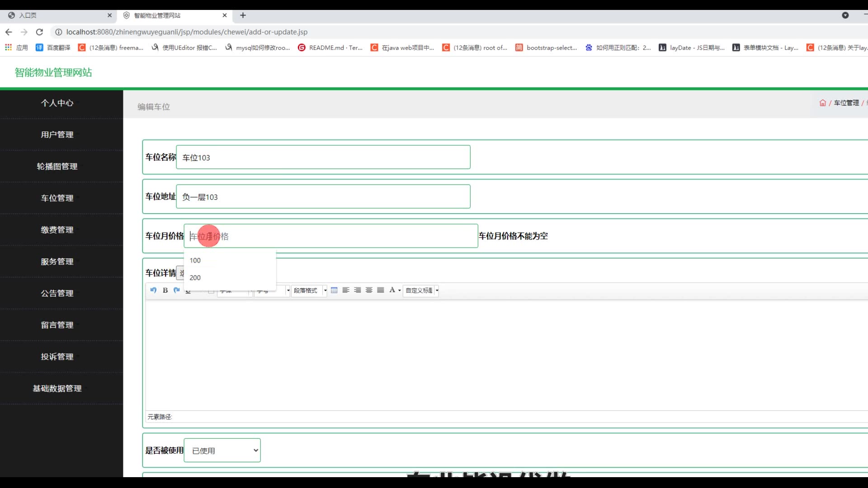868x488 pixels.
Task: Click the 车位名称 input field
Action: pyautogui.click(x=323, y=157)
